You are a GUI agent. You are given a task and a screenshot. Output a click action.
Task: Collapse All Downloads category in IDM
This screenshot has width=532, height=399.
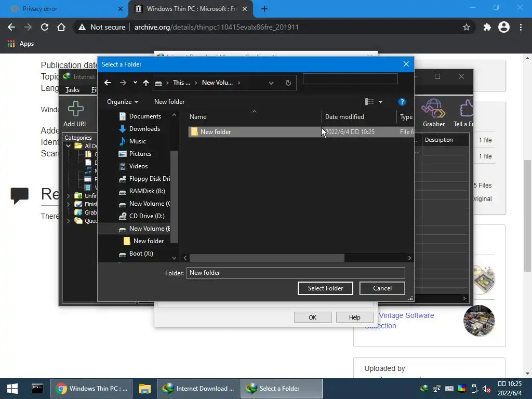pyautogui.click(x=68, y=146)
